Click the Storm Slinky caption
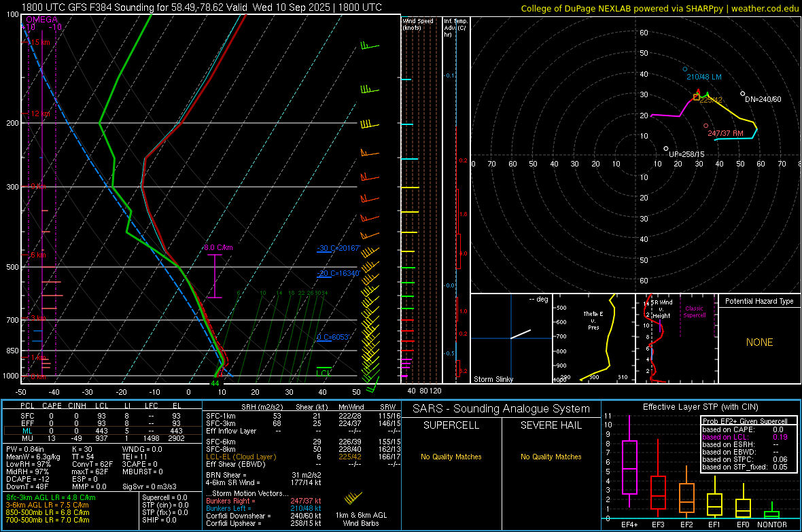 [x=493, y=379]
